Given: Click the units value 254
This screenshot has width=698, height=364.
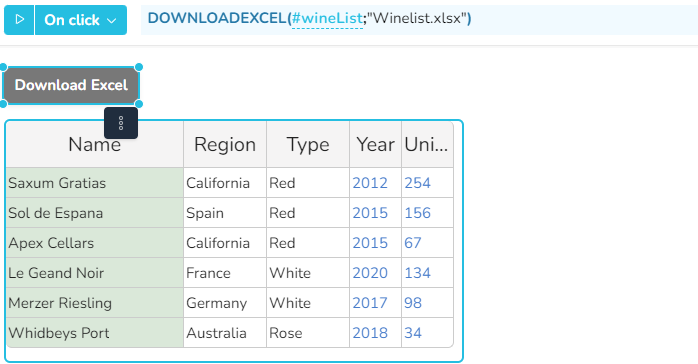Looking at the screenshot, I should point(427,183).
